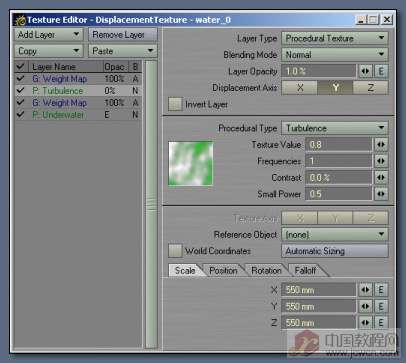This screenshot has width=406, height=363.
Task: Click the Scale Z slider arrows
Action: pyautogui.click(x=365, y=322)
